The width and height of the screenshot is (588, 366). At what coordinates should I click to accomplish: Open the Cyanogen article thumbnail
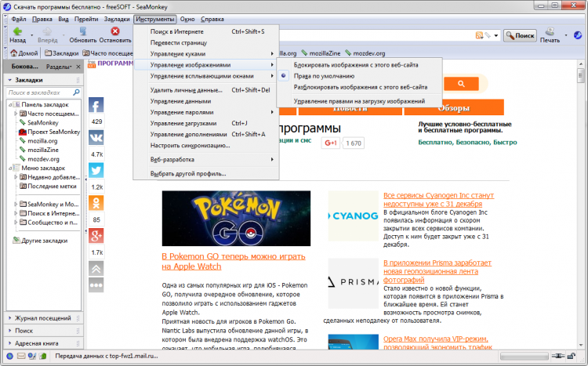click(354, 216)
